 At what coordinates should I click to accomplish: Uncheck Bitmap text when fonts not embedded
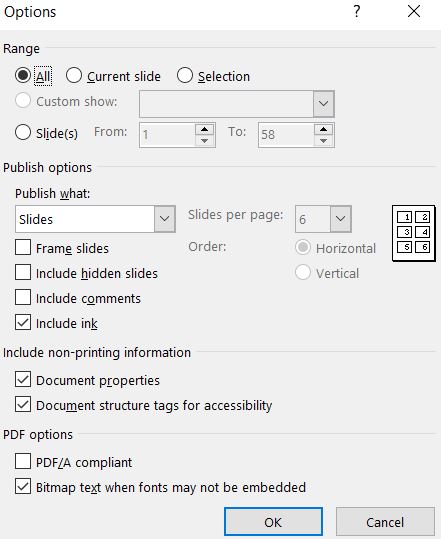point(23,487)
